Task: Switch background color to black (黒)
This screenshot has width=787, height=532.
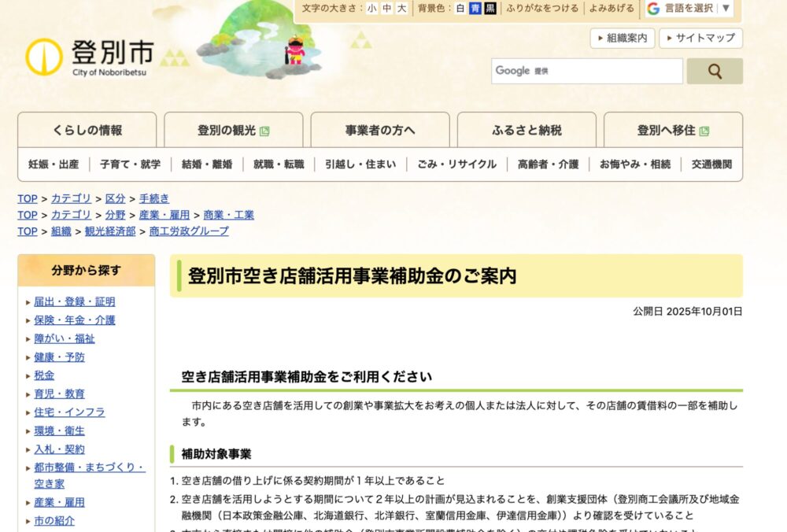Action: point(490,9)
